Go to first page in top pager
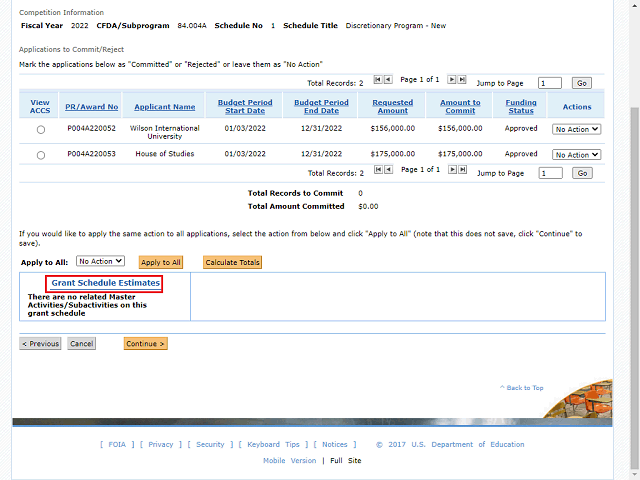640x480 pixels. coord(378,80)
